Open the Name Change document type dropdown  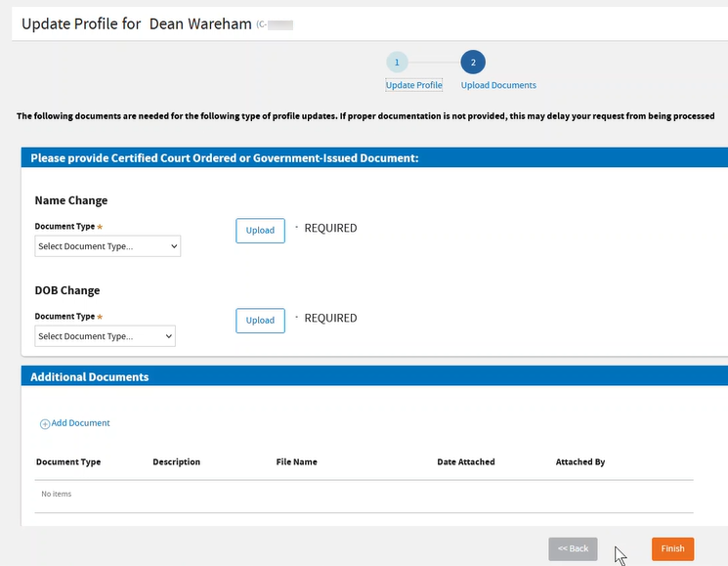pyautogui.click(x=107, y=246)
